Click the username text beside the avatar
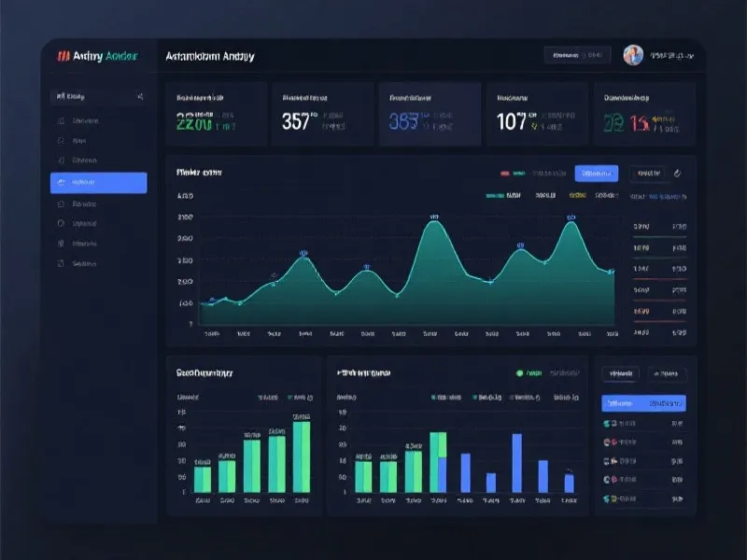The height and width of the screenshot is (560, 747). click(x=671, y=56)
